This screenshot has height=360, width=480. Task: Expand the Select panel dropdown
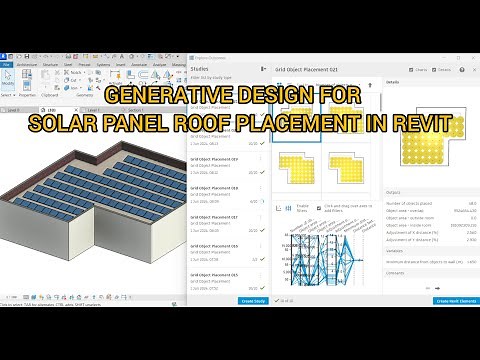coord(8,95)
